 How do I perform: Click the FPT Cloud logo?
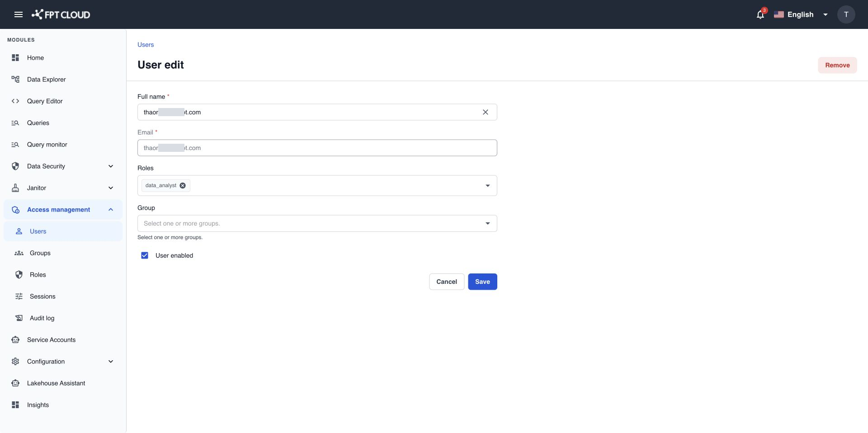pos(61,14)
